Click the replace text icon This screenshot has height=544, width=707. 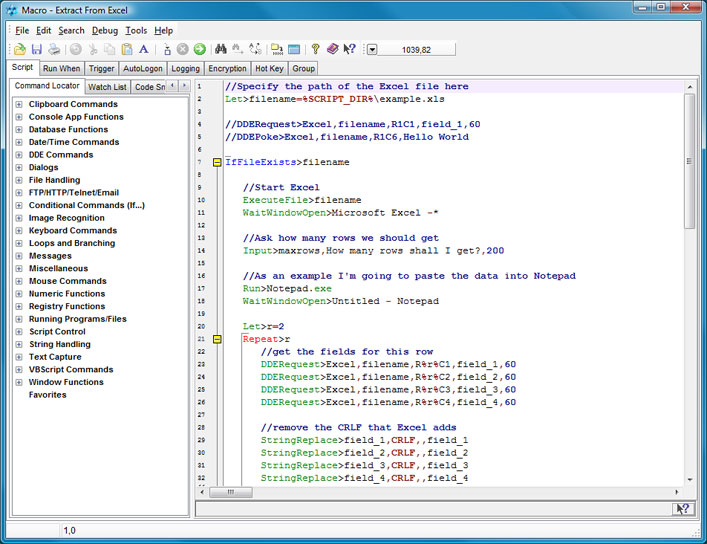pyautogui.click(x=255, y=49)
